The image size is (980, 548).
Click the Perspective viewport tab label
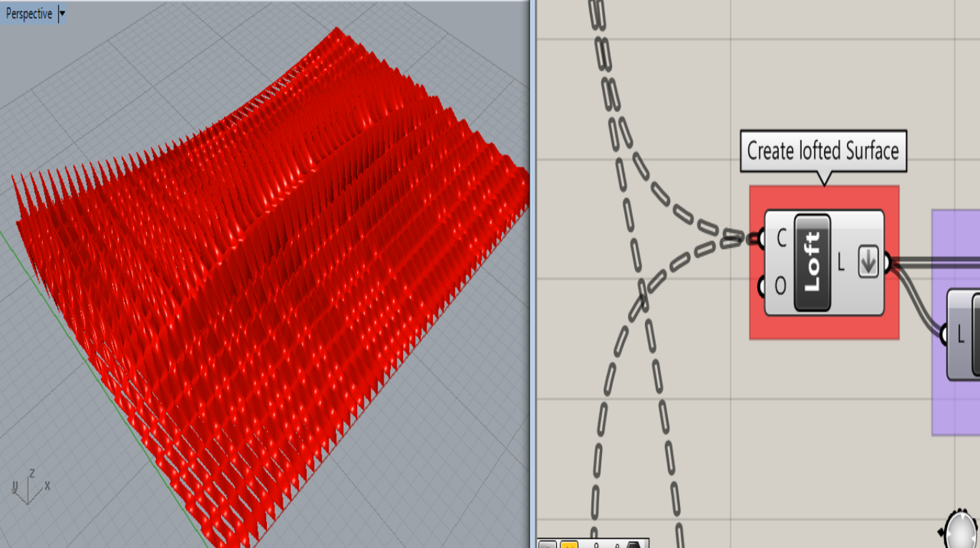pyautogui.click(x=29, y=12)
